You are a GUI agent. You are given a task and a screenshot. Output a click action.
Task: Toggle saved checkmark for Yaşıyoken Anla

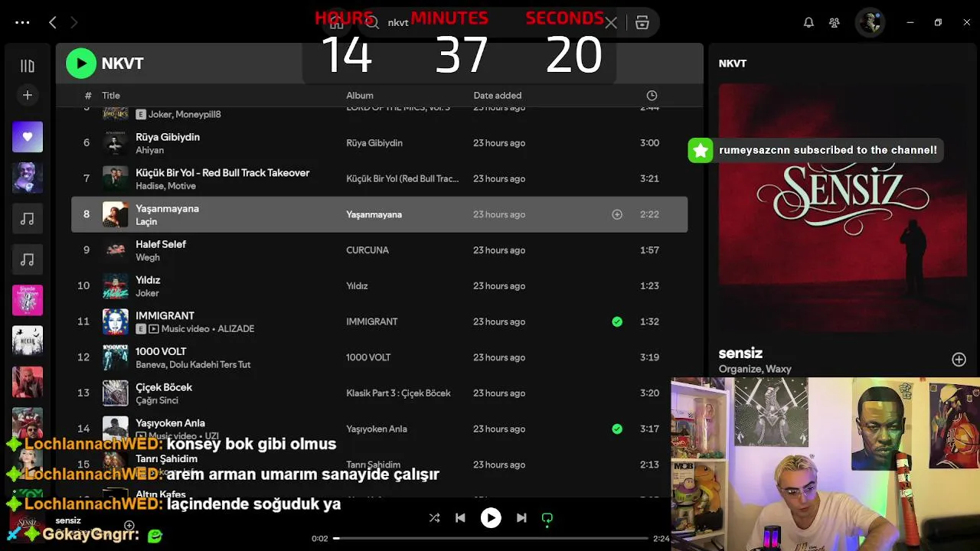617,429
